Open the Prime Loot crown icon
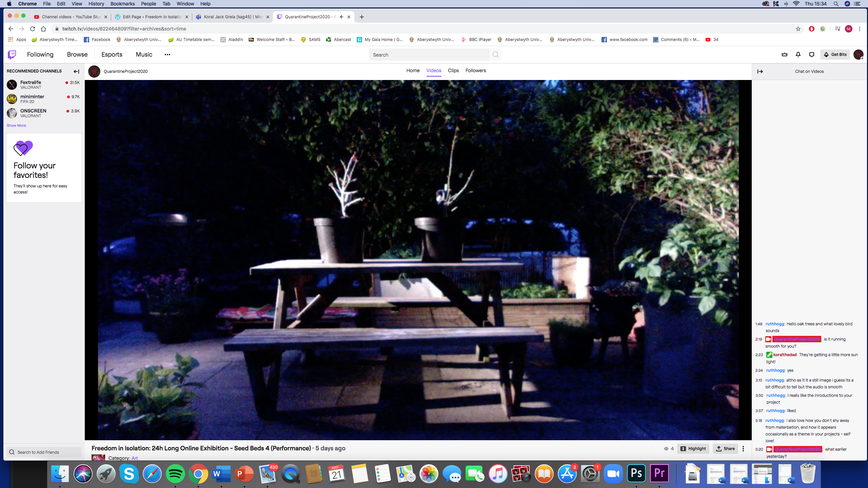 coord(785,55)
